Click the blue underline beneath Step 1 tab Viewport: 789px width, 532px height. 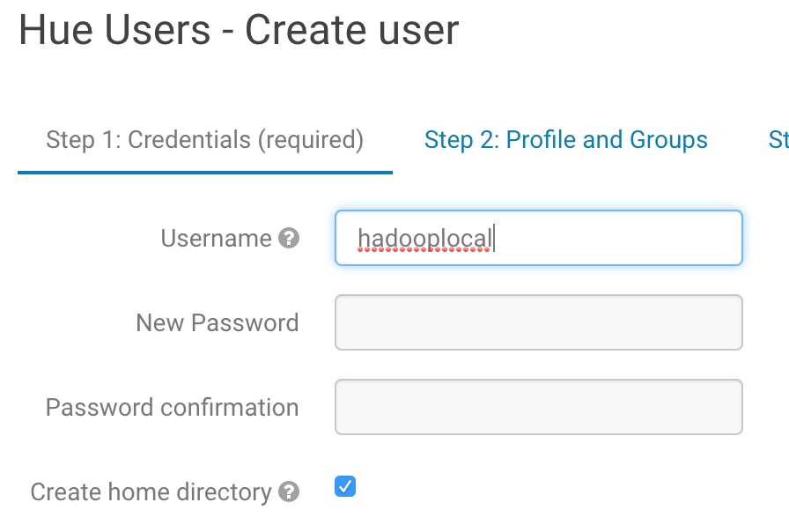(204, 173)
